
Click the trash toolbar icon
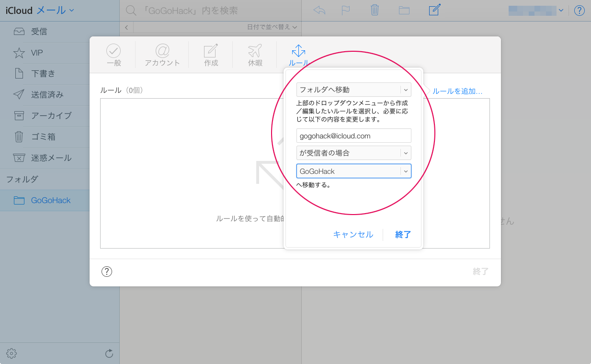click(x=375, y=10)
